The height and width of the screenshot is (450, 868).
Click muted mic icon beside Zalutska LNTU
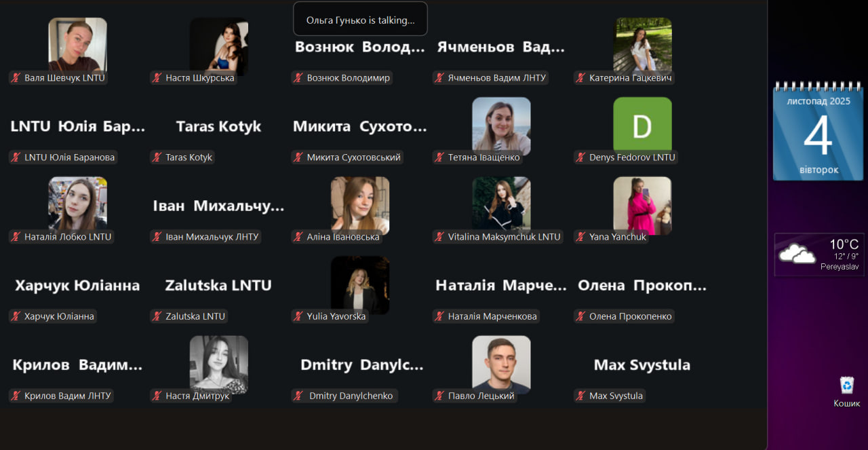point(157,316)
